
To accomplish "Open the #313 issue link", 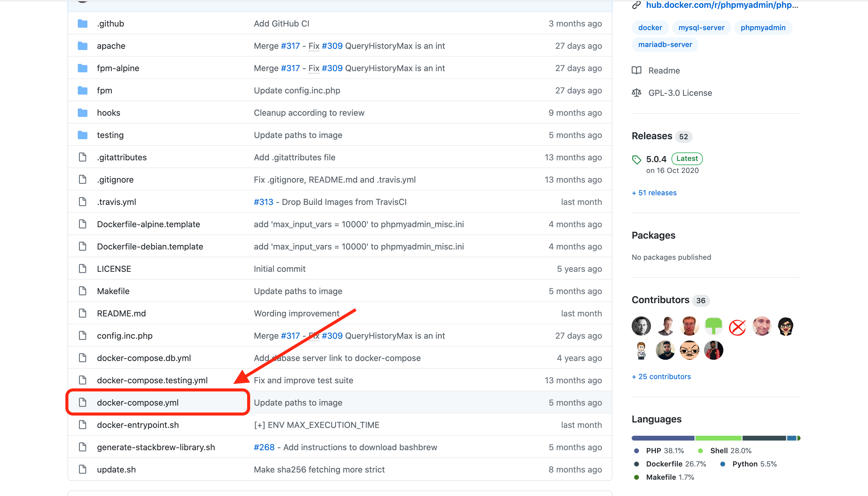I will pyautogui.click(x=263, y=202).
